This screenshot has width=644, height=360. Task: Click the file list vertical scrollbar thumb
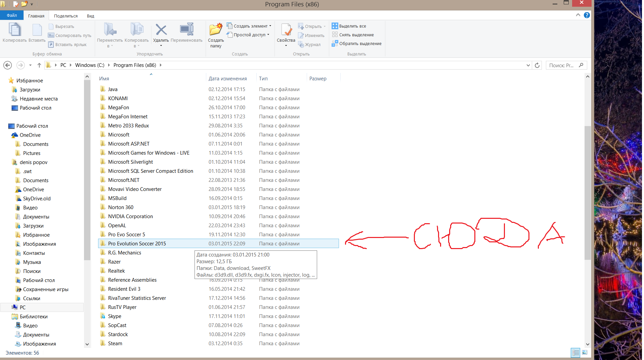[x=588, y=193]
